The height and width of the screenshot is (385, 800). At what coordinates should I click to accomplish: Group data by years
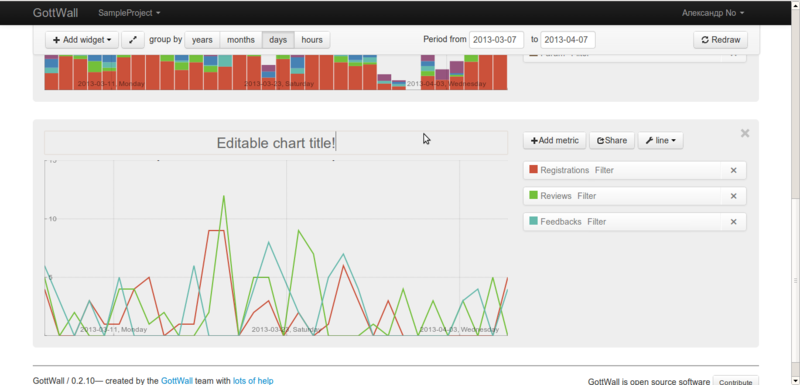[202, 40]
